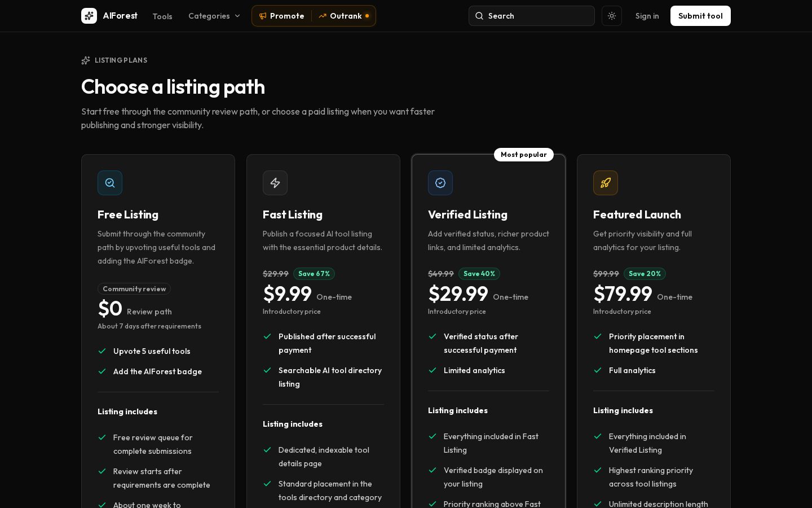Click the checkmark beside Everything included in Verified Listing
The width and height of the screenshot is (812, 508).
pyautogui.click(x=598, y=436)
